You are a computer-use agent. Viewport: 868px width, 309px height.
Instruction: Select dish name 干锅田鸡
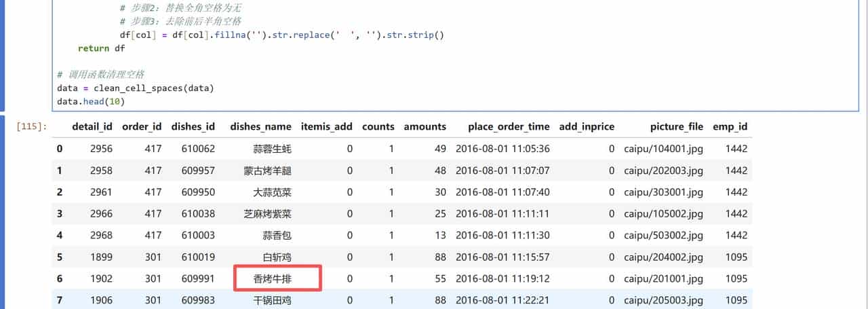(x=272, y=301)
